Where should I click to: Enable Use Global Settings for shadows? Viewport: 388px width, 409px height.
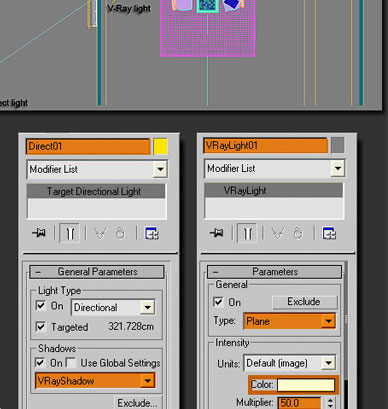click(x=71, y=362)
